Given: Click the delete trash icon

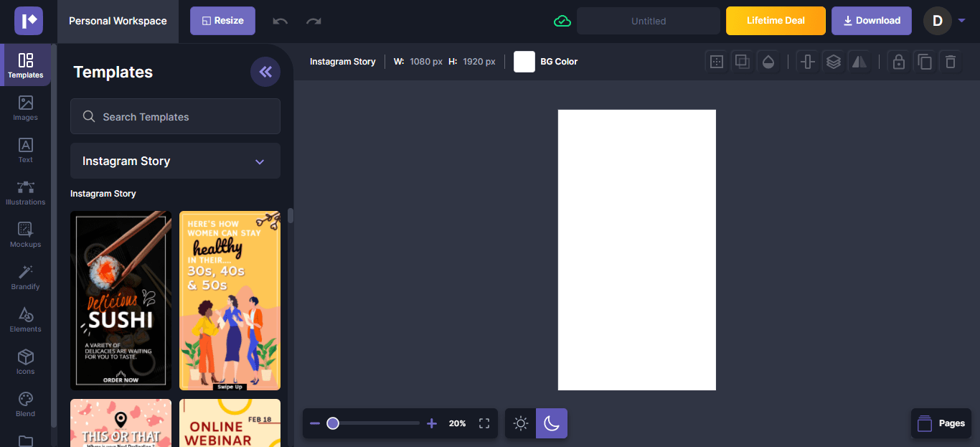Looking at the screenshot, I should [x=951, y=62].
